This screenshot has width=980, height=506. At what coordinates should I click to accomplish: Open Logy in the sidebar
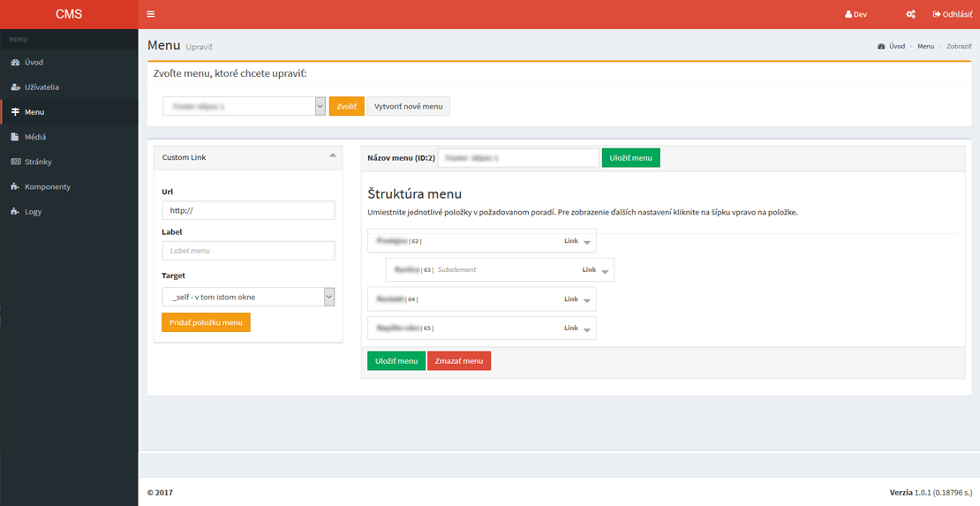(x=69, y=211)
